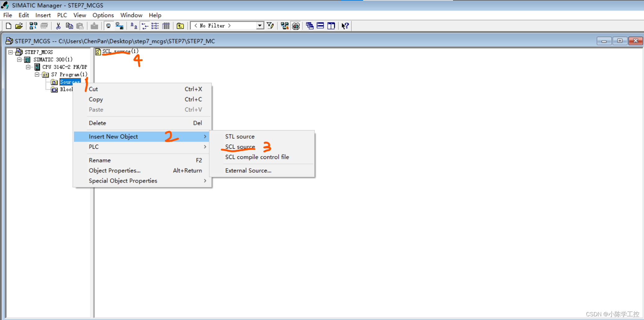Open Object Properties... from context menu

pos(143,170)
